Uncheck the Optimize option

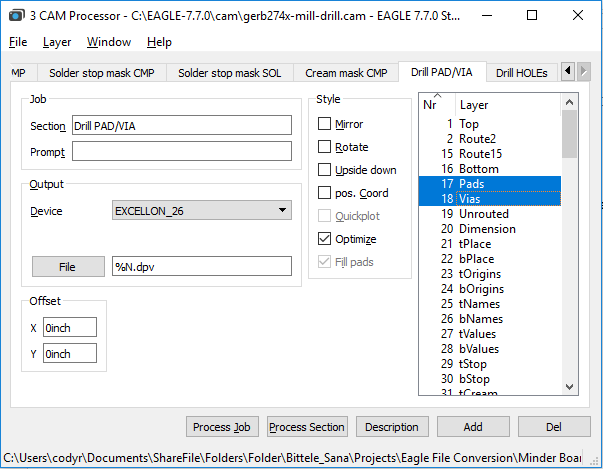pyautogui.click(x=325, y=239)
